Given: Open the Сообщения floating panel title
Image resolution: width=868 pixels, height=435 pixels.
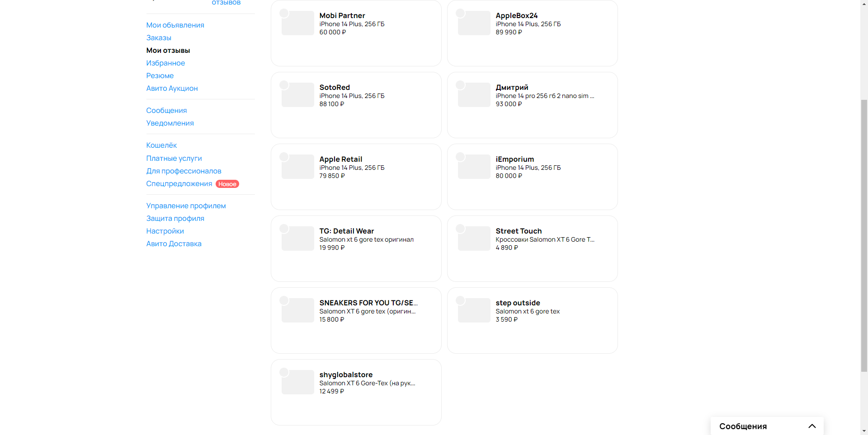Looking at the screenshot, I should (743, 426).
